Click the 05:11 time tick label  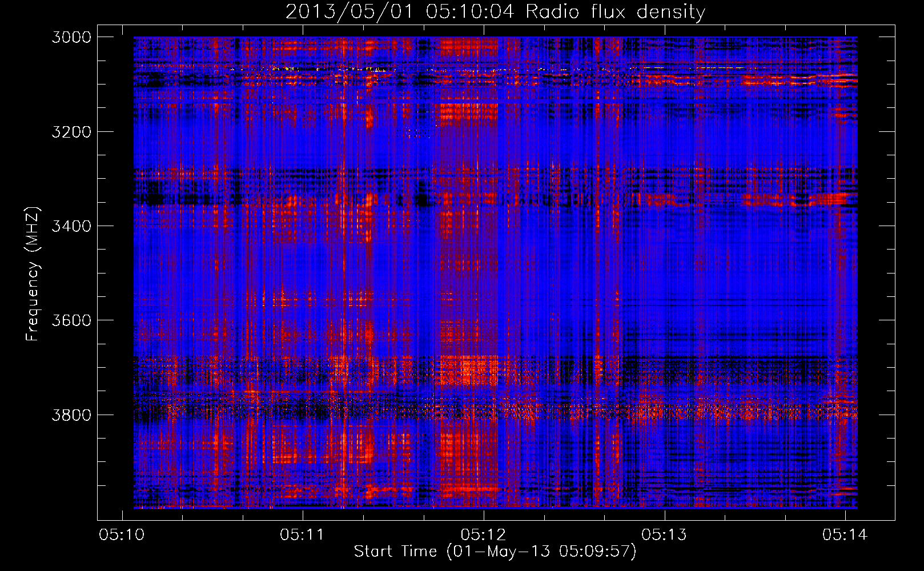coord(302,534)
